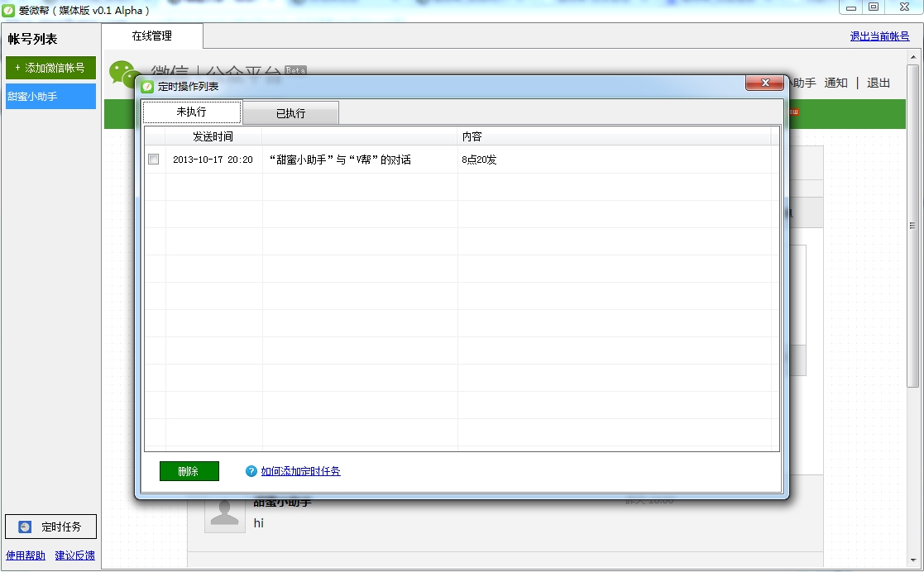924x572 pixels.
Task: Click the 添加微信帐号 button
Action: coord(50,68)
